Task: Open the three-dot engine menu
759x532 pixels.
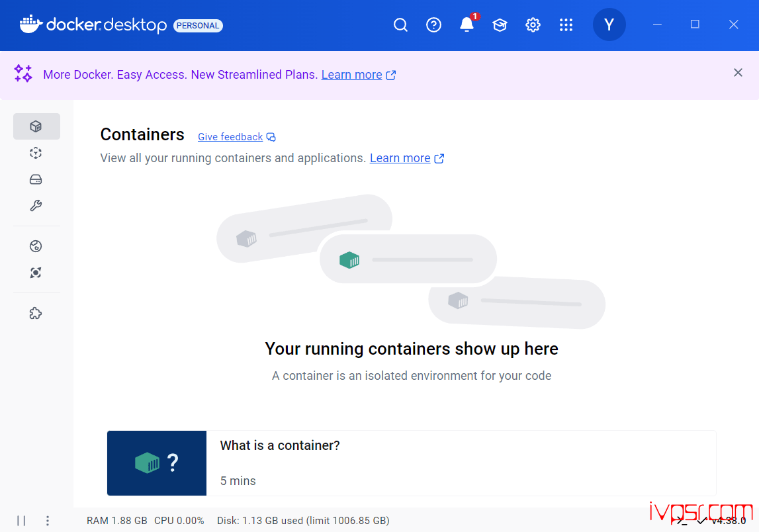Action: [48, 520]
